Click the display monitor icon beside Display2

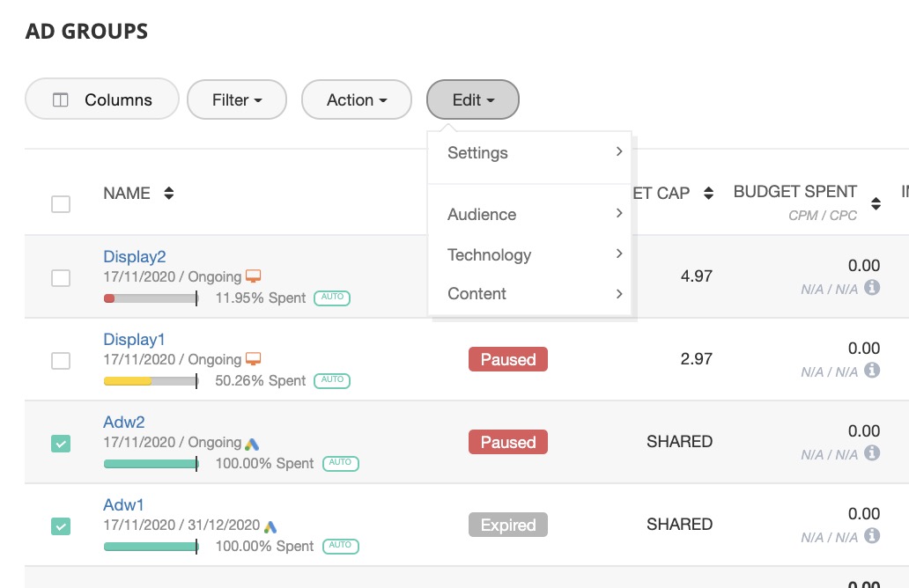[x=254, y=276]
